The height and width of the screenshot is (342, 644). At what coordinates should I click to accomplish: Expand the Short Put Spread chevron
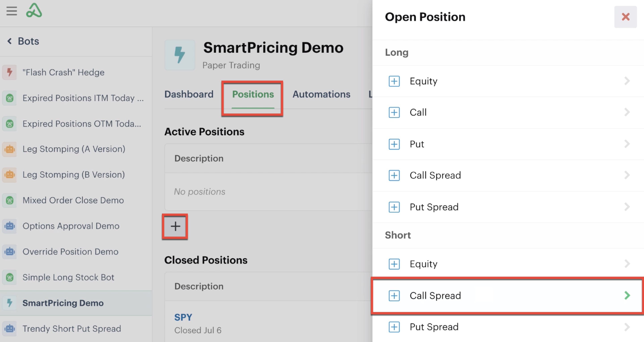(627, 327)
